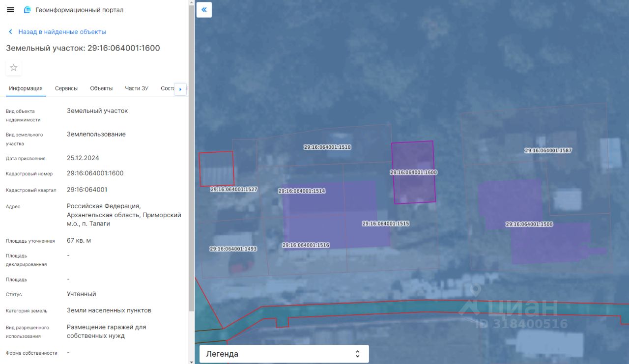Select parcel label 29:16:064001:1587 on map
The image size is (629, 364).
(x=548, y=151)
